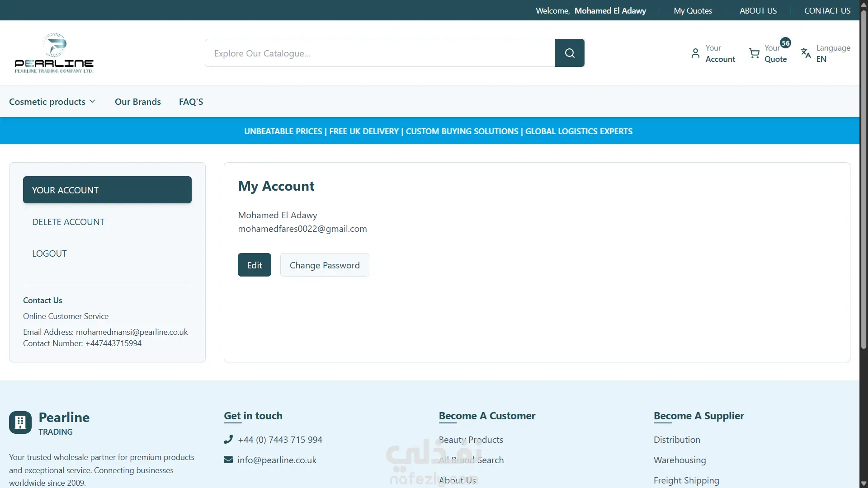Click the page vertical scrollbar thumb

point(863,181)
